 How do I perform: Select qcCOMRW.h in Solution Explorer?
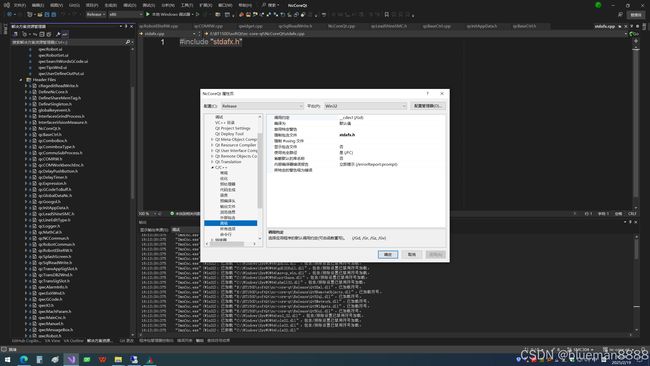click(50, 159)
